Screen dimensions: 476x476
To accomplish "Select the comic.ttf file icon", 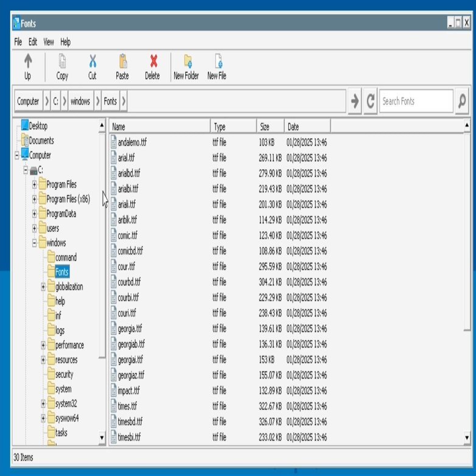I will 114,236.
